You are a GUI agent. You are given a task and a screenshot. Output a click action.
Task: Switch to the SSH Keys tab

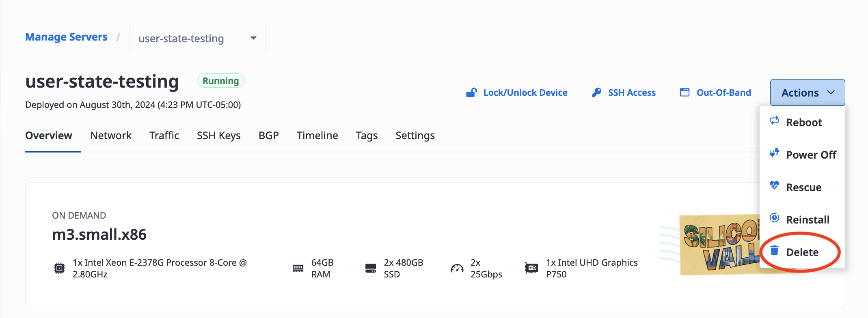point(219,135)
